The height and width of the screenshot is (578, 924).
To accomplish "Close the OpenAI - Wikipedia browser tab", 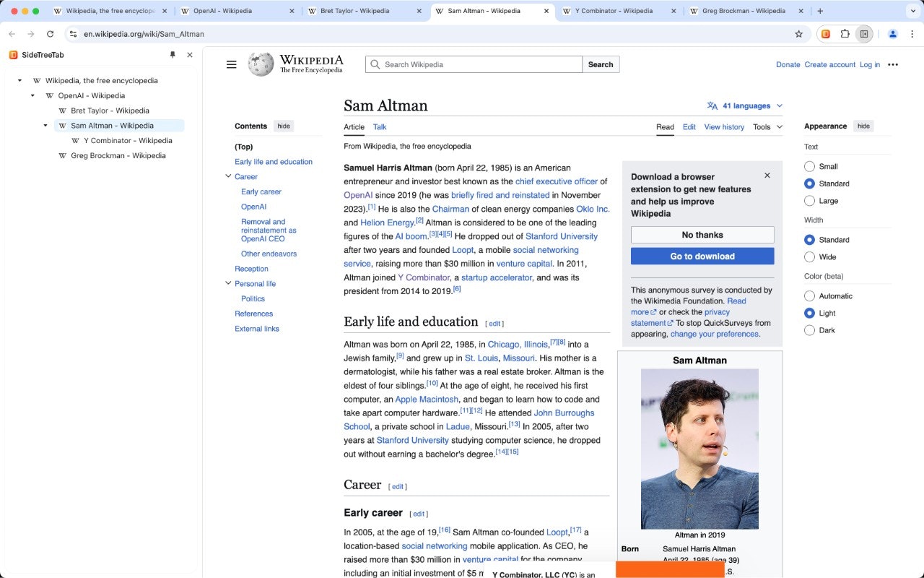I will (x=292, y=11).
